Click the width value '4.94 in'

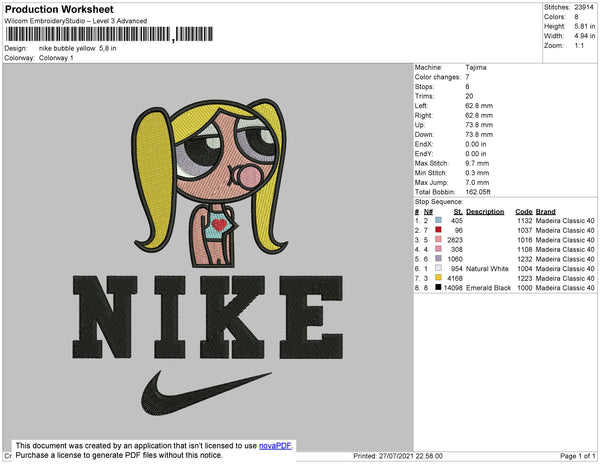click(x=584, y=36)
